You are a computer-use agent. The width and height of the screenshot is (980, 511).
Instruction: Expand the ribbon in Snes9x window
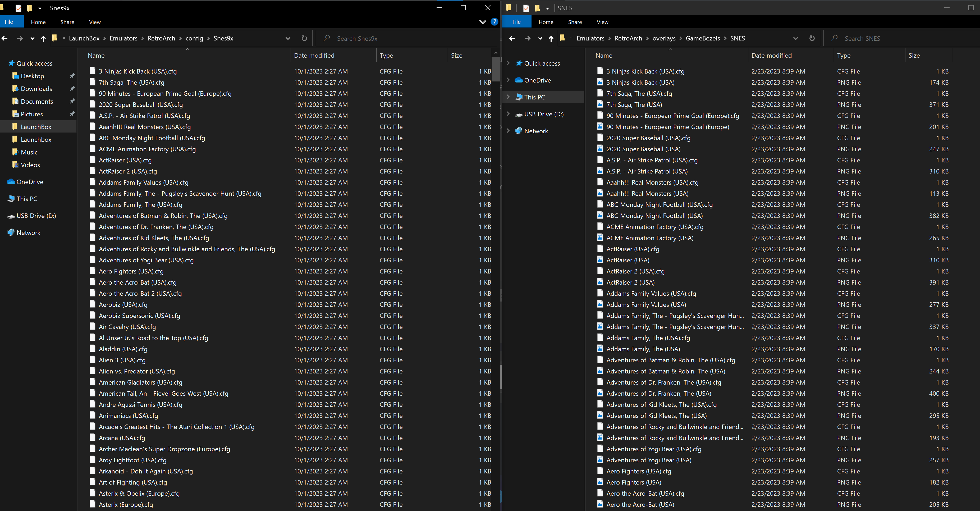click(x=483, y=22)
